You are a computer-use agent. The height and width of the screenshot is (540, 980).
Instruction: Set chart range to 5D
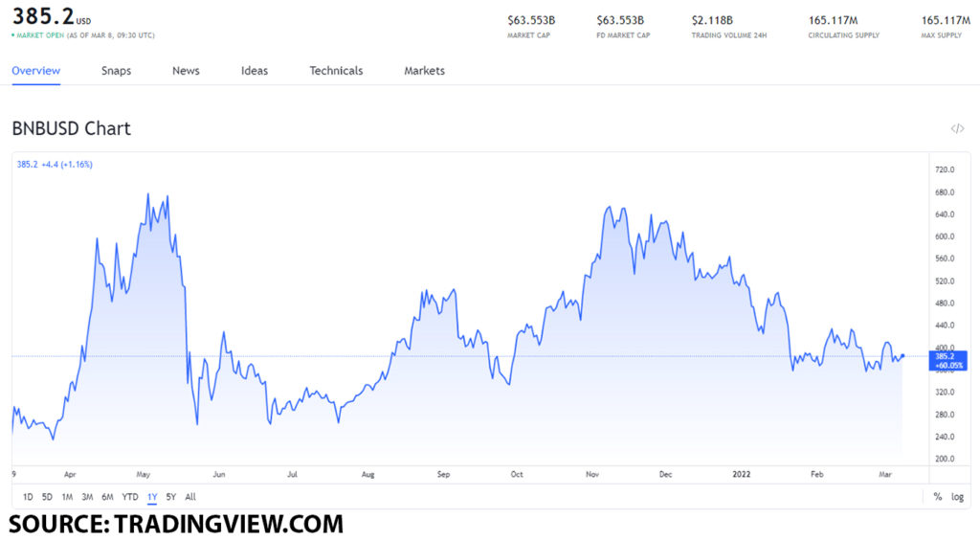coord(47,497)
